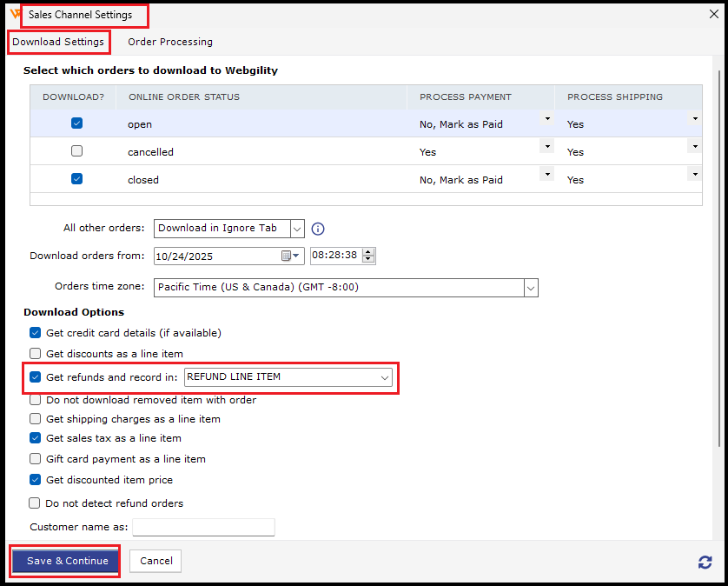The height and width of the screenshot is (586, 728).
Task: Enable download for cancelled orders
Action: click(76, 151)
